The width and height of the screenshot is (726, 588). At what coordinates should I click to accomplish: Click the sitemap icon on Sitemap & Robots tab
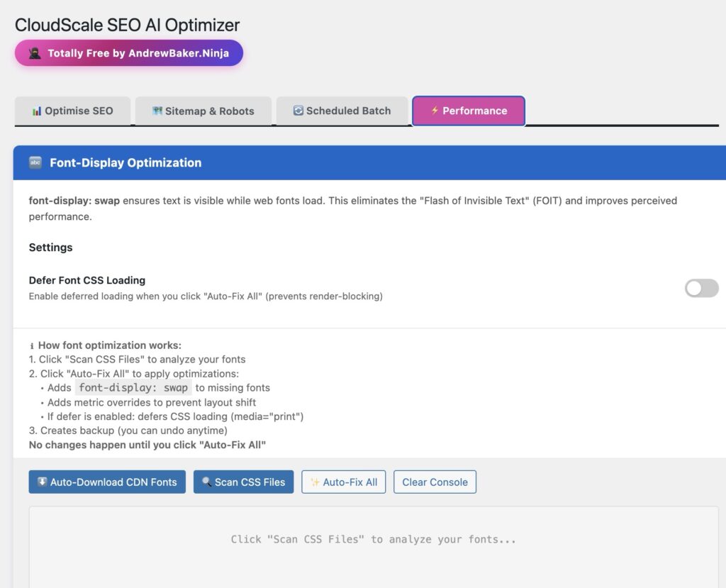tap(157, 111)
